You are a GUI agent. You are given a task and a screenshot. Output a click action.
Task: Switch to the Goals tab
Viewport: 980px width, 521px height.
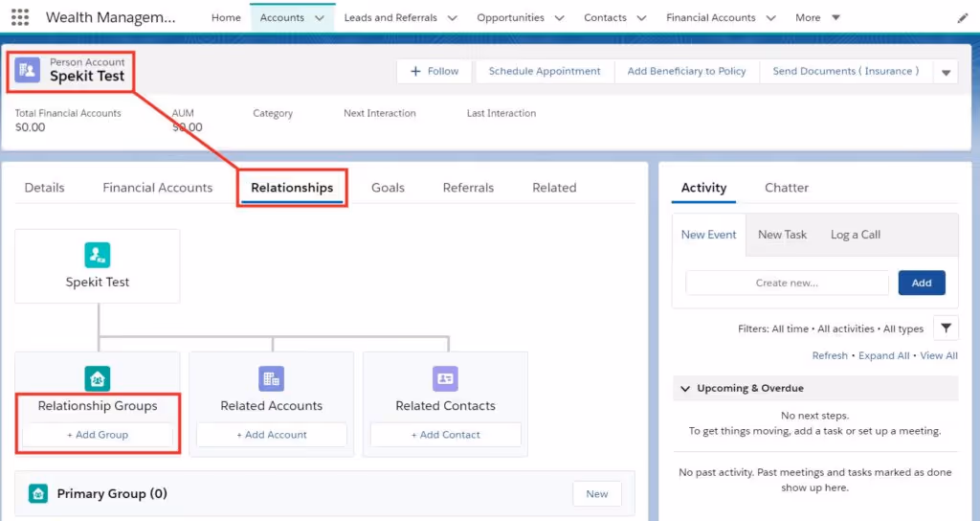point(388,188)
